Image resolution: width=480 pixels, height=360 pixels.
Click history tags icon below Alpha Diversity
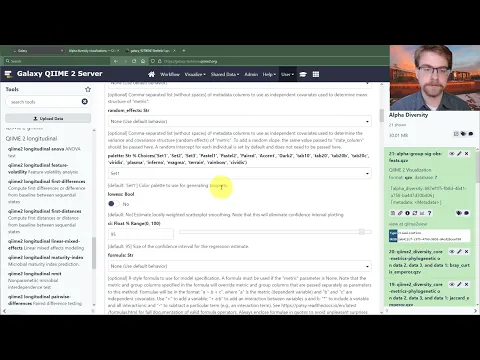(x=463, y=134)
